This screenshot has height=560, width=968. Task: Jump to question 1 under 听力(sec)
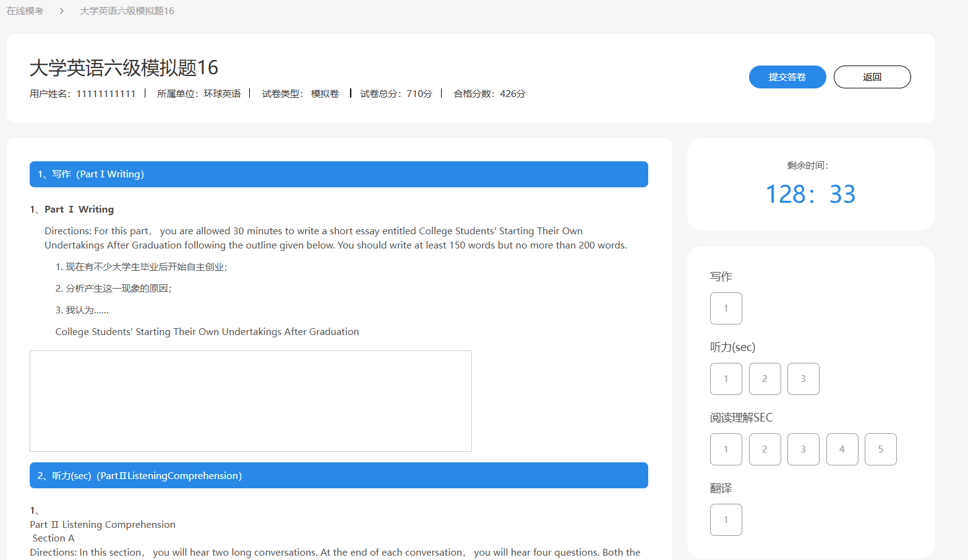pyautogui.click(x=726, y=379)
